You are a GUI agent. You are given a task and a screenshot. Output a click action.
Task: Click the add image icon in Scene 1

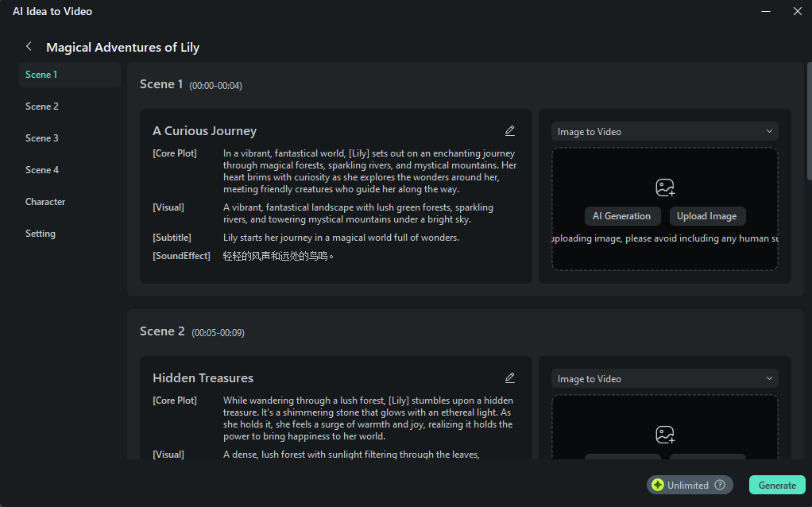[665, 188]
